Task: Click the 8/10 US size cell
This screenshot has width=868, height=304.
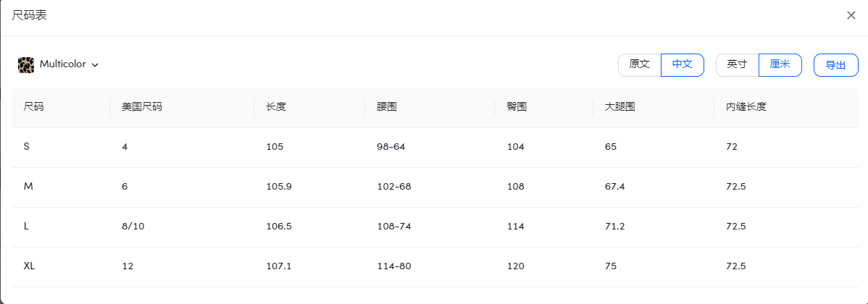Action: (133, 227)
